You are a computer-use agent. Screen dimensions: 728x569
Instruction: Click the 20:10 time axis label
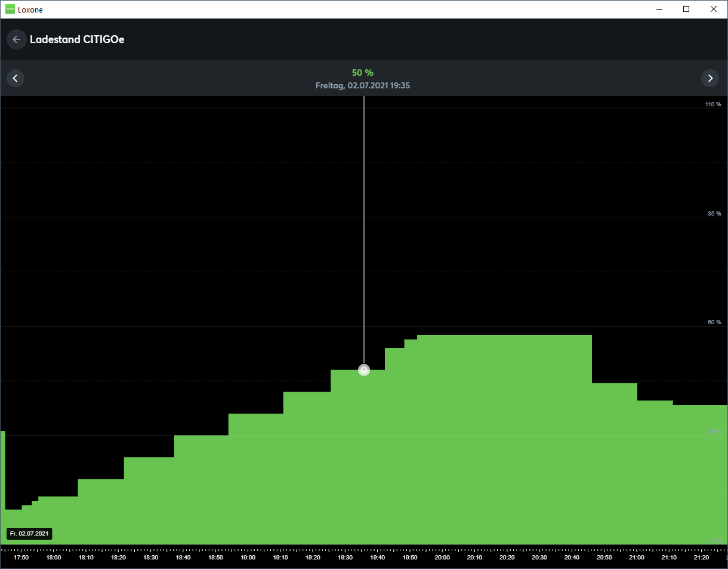click(474, 558)
